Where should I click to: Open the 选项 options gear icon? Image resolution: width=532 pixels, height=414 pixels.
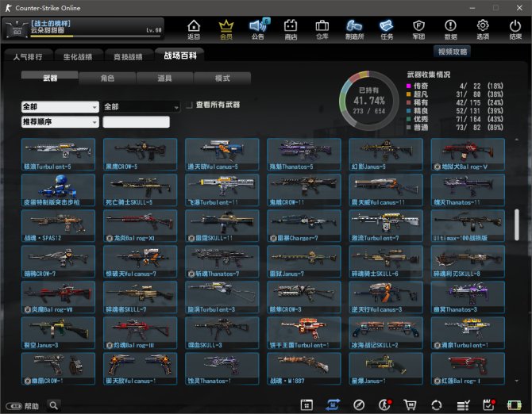click(483, 29)
